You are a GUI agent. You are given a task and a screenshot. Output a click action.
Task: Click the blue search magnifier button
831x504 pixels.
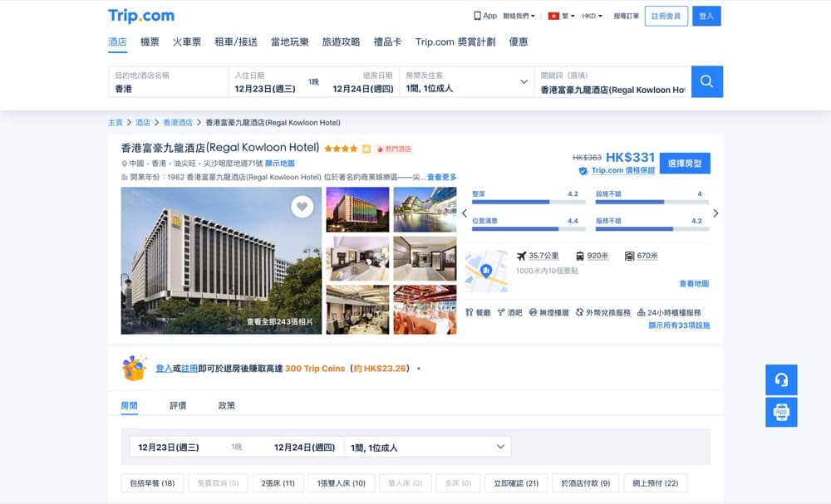706,81
